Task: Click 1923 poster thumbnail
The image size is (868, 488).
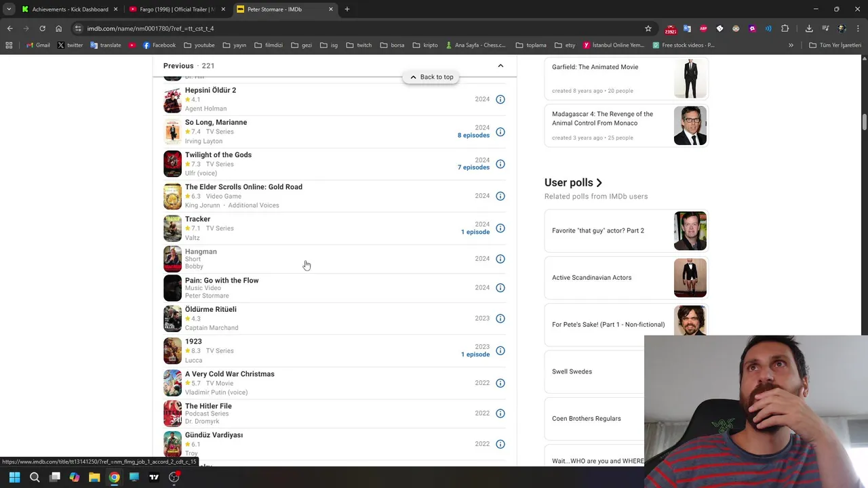Action: pyautogui.click(x=173, y=351)
